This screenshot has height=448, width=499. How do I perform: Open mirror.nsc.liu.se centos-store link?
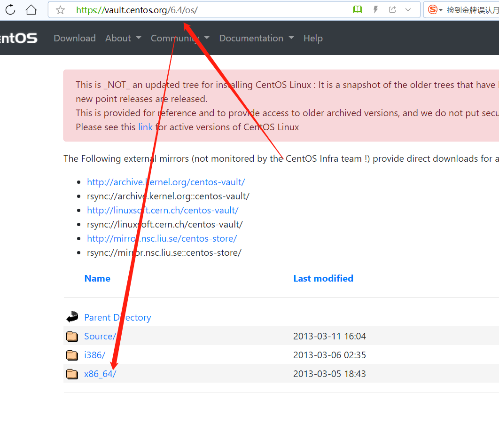point(162,238)
